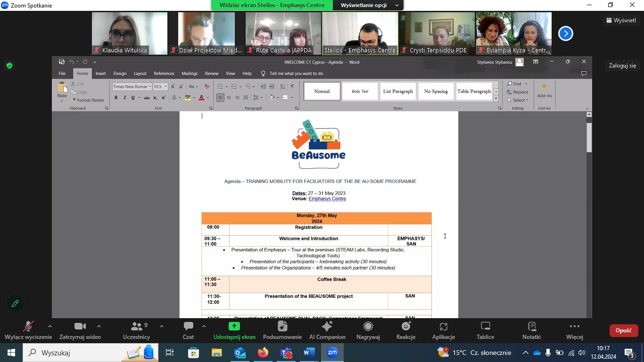Toggle Superscript formatting
The width and height of the screenshot is (644, 362).
click(164, 98)
